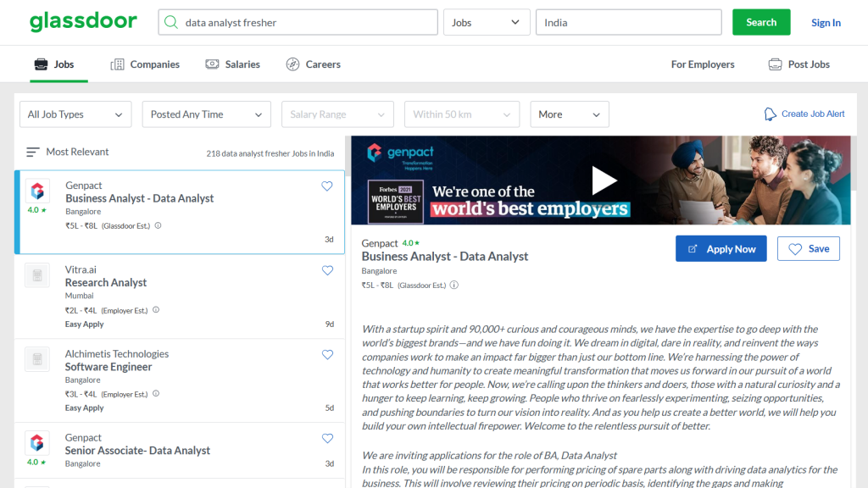
Task: Click the Most Relevant sort icon
Action: click(33, 152)
